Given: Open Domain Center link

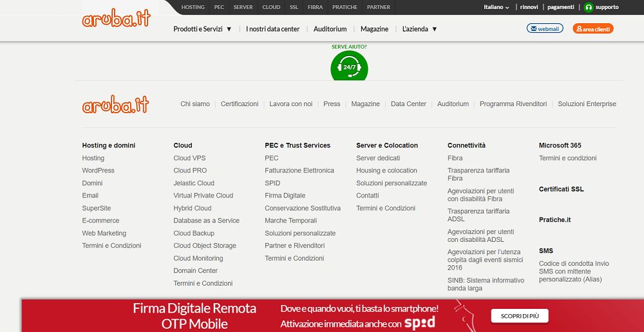Looking at the screenshot, I should point(196,271).
